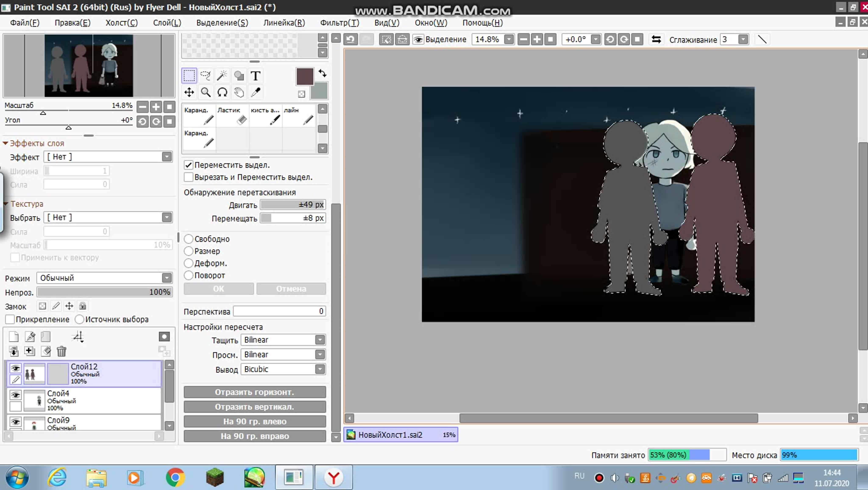Hide layer Слой4 with eye icon
868x490 pixels.
pyautogui.click(x=15, y=395)
